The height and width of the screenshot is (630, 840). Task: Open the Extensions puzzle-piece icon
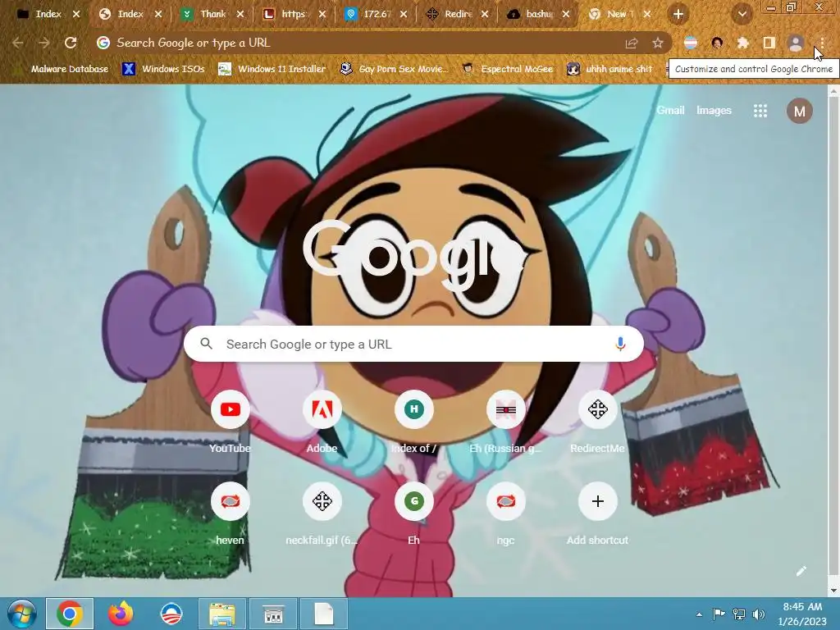(x=742, y=43)
